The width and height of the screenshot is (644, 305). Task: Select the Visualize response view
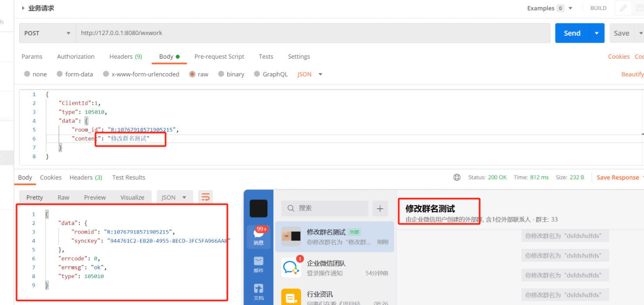[132, 198]
